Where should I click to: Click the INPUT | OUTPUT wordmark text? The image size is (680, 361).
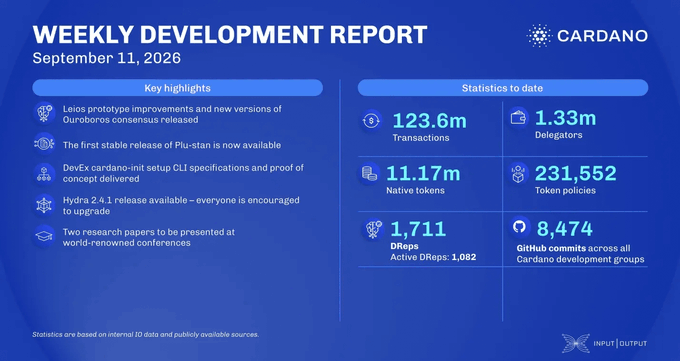pos(620,343)
